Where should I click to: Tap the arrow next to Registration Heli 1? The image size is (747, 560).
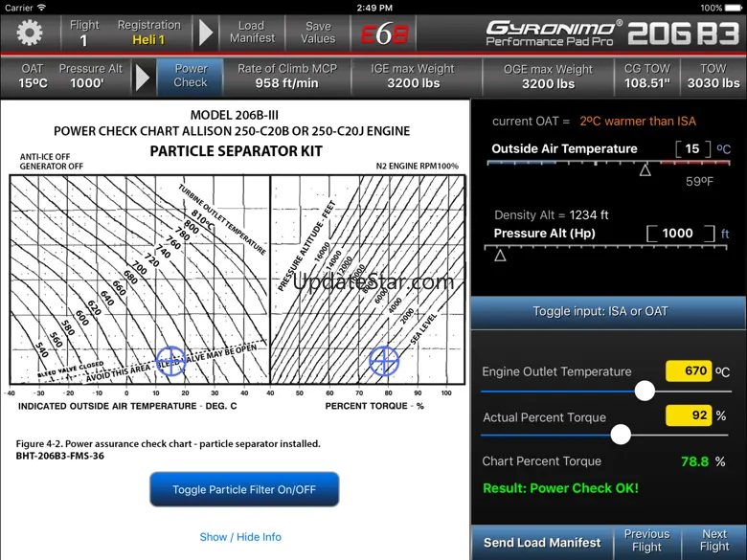[206, 33]
